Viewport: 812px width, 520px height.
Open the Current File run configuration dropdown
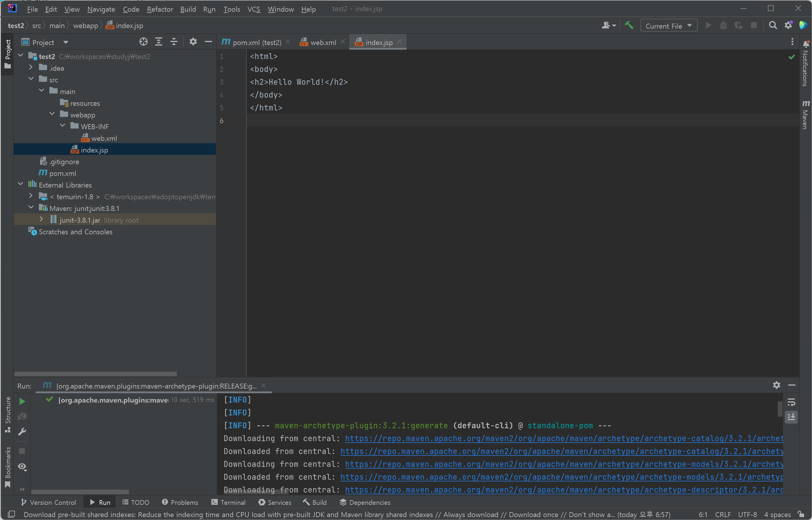(668, 26)
